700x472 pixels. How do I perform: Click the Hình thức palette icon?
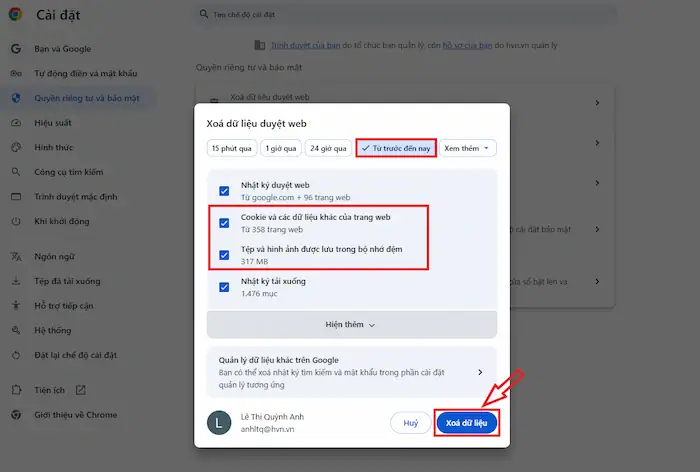click(16, 147)
